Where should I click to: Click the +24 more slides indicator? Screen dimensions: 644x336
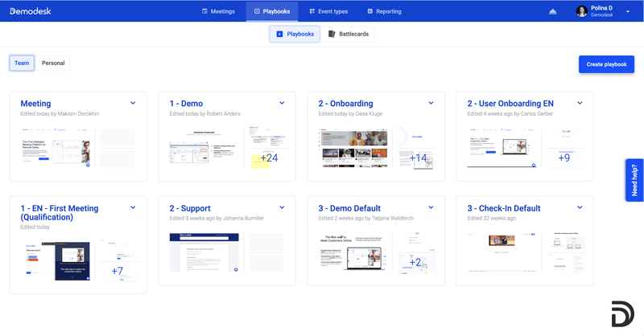[x=269, y=158]
